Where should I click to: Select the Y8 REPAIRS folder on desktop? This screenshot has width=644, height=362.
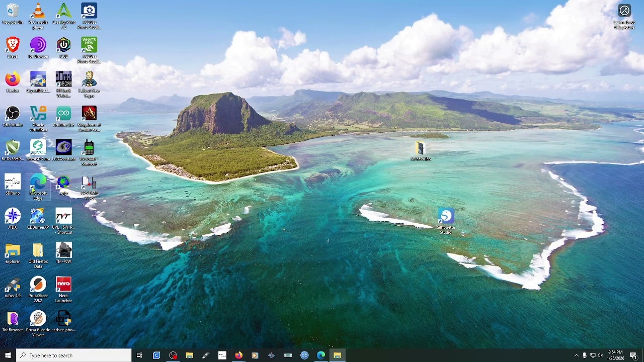pyautogui.click(x=421, y=151)
